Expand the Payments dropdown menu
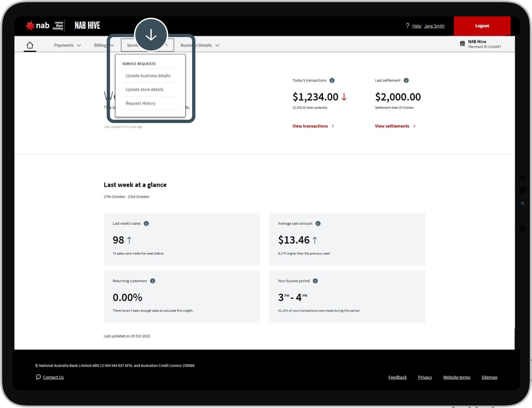 [x=67, y=45]
